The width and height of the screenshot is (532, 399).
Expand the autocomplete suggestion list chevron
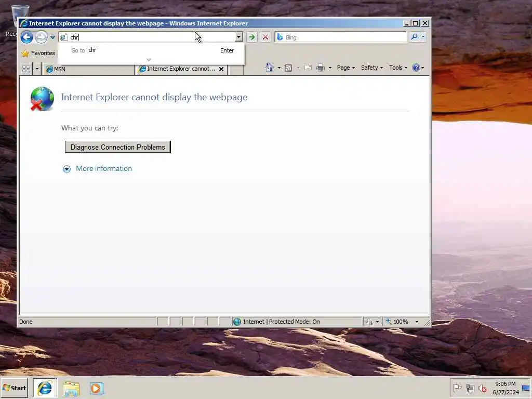pyautogui.click(x=149, y=60)
